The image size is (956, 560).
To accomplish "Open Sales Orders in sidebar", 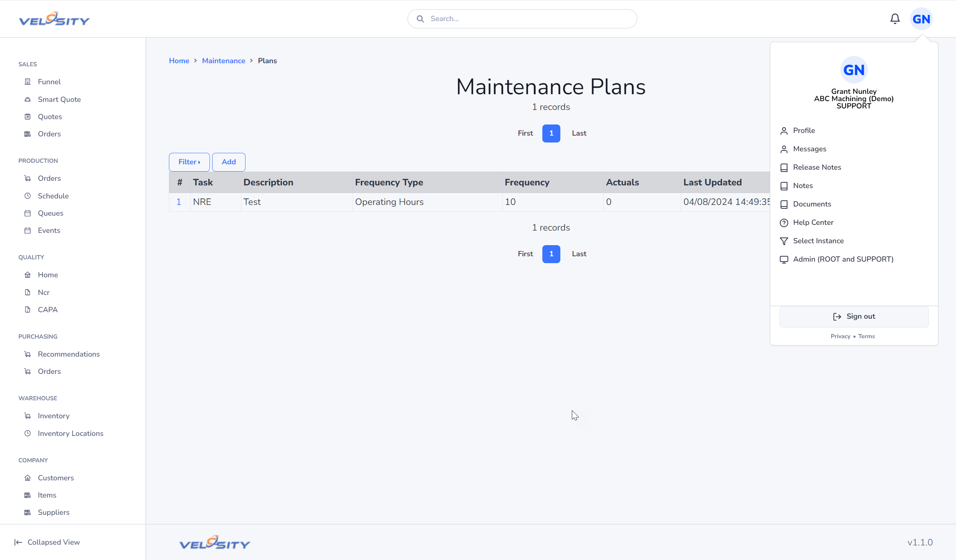I will 49,134.
